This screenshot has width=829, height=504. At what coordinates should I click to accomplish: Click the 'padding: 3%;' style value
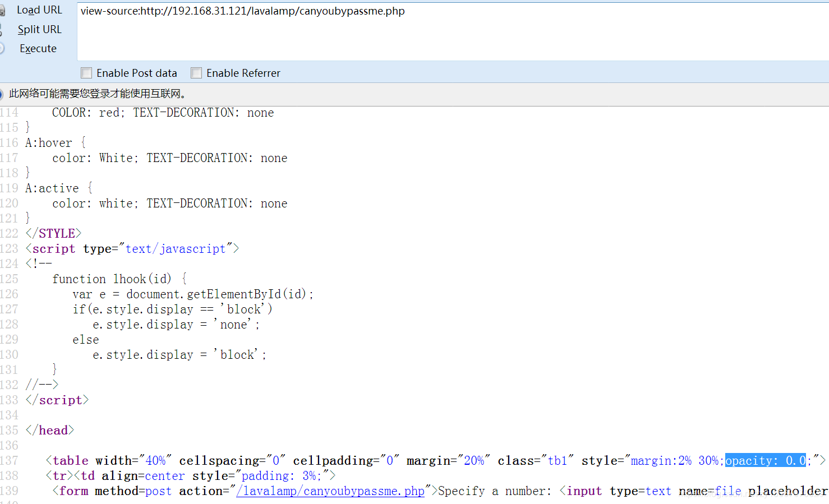pyautogui.click(x=282, y=475)
